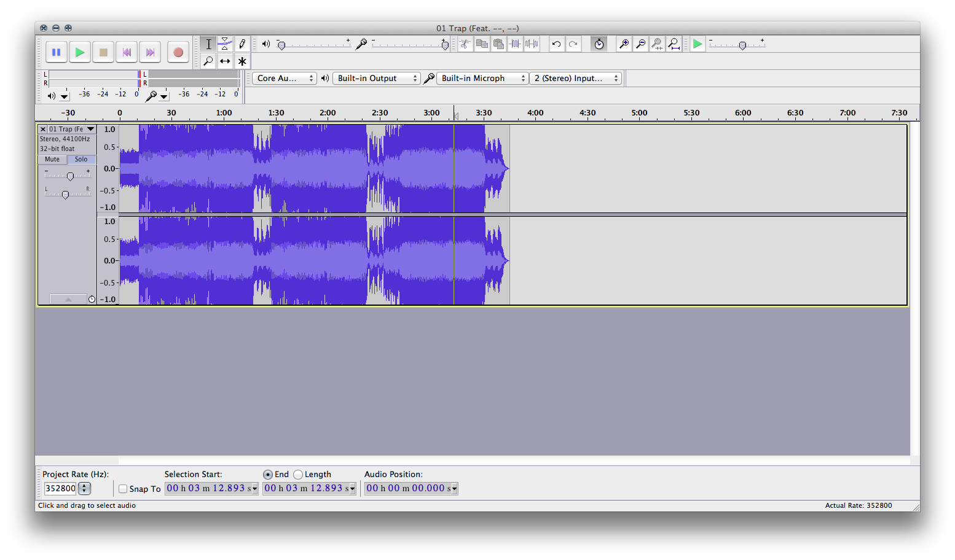Click the speaker icon by the Built-in Output selector
This screenshot has height=560, width=955.
pyautogui.click(x=325, y=78)
